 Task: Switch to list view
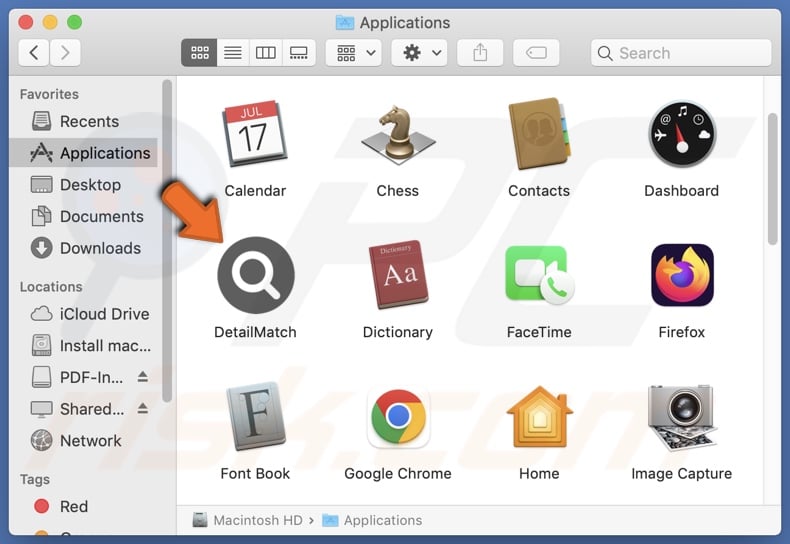(233, 52)
